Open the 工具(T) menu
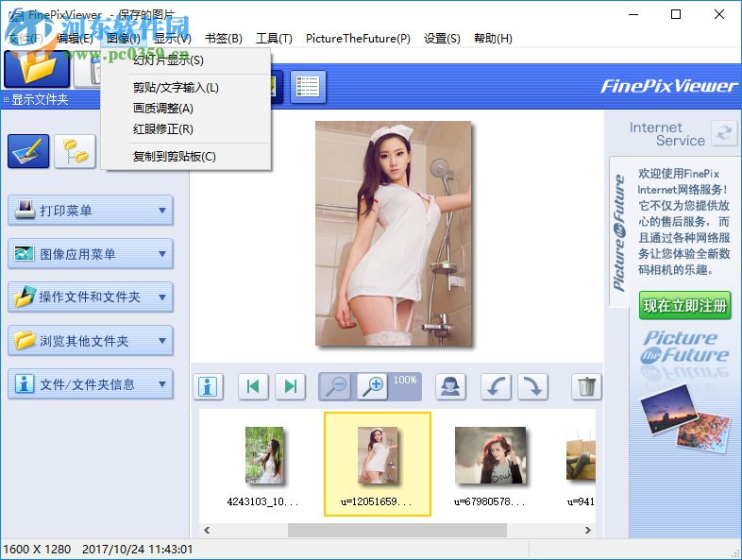 pyautogui.click(x=274, y=39)
